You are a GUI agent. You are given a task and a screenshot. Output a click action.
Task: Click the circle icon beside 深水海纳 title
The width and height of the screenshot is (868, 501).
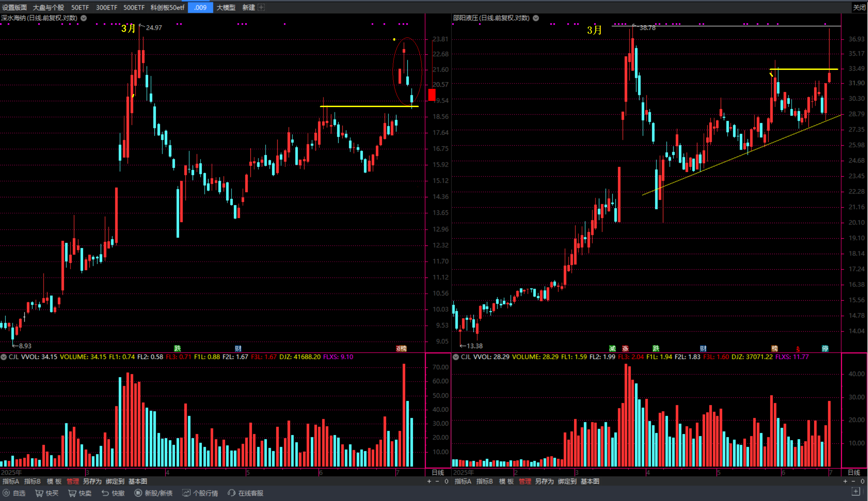tap(84, 18)
